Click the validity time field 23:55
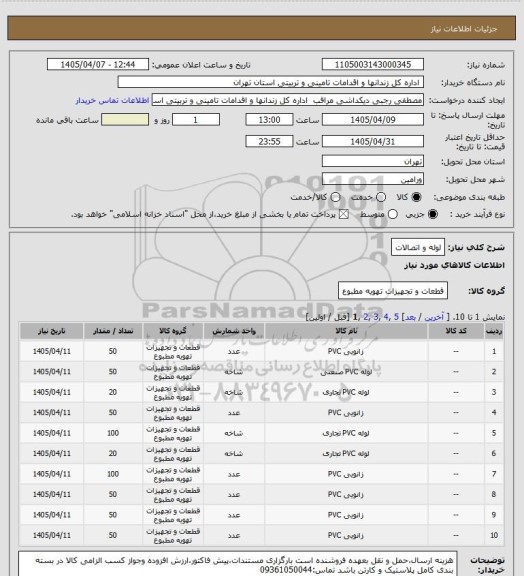The width and height of the screenshot is (524, 576). pos(269,141)
